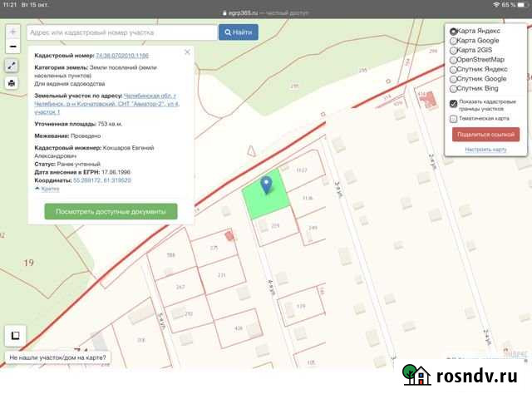Click the egrp365.ru address bar

[266, 13]
